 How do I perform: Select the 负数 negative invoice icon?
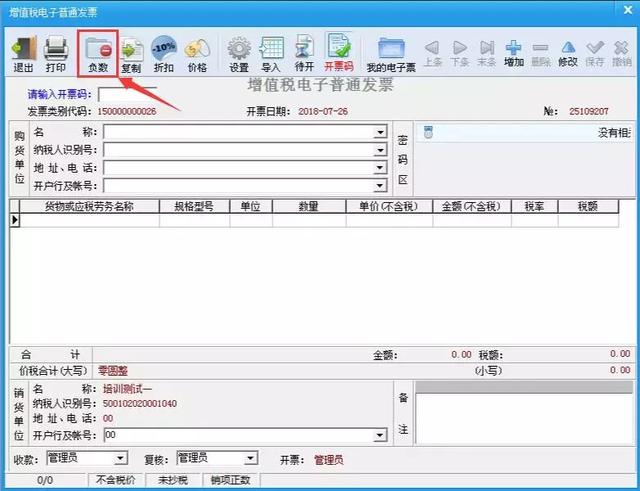tap(98, 54)
